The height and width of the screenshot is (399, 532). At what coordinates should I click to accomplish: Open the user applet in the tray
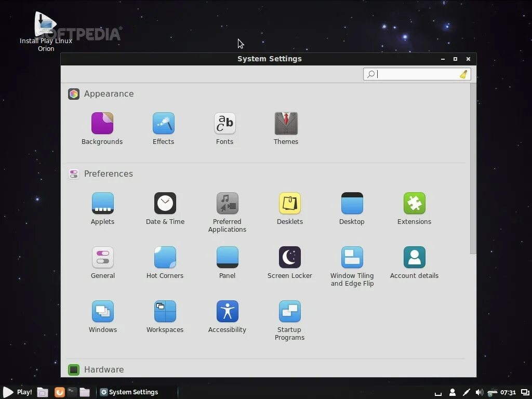(x=453, y=393)
